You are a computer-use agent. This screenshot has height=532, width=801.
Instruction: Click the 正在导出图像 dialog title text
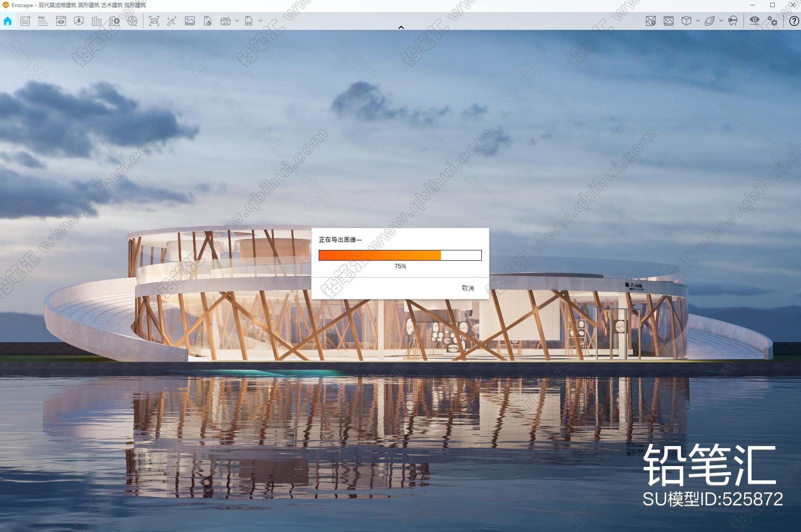click(x=340, y=240)
